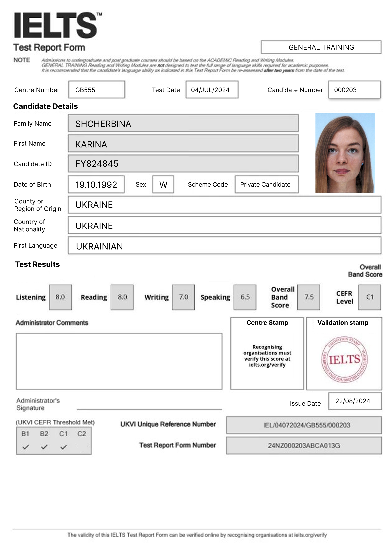Click the Listening score box 8.0

coord(60,297)
